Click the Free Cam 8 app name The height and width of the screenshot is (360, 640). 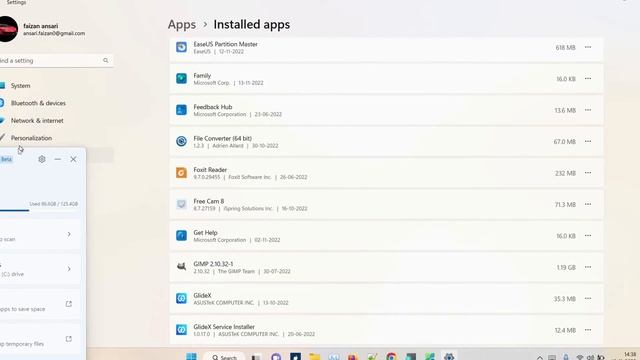(209, 201)
